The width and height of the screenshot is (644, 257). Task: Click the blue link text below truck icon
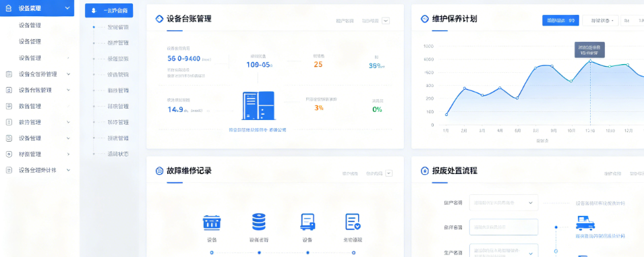(600, 236)
